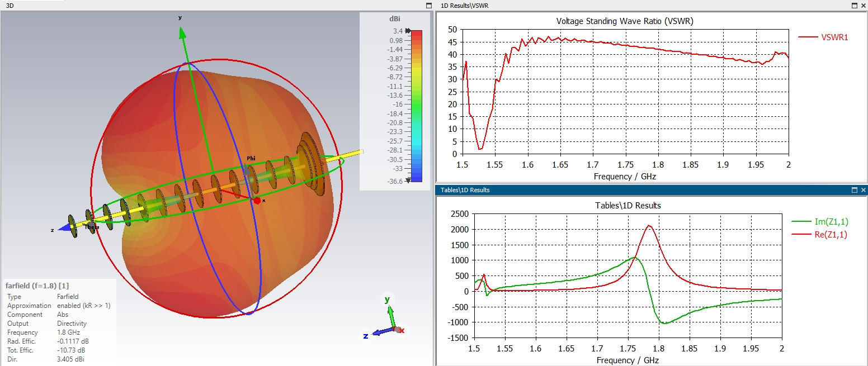Click the -8.72 value on the colorbar
The image size is (868, 366).
395,77
